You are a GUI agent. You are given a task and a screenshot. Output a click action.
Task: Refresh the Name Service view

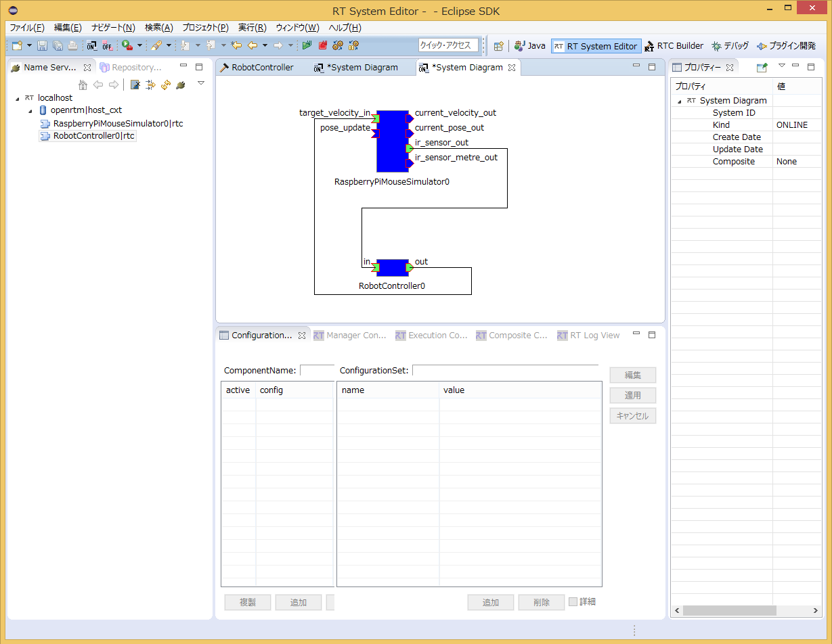tap(165, 85)
